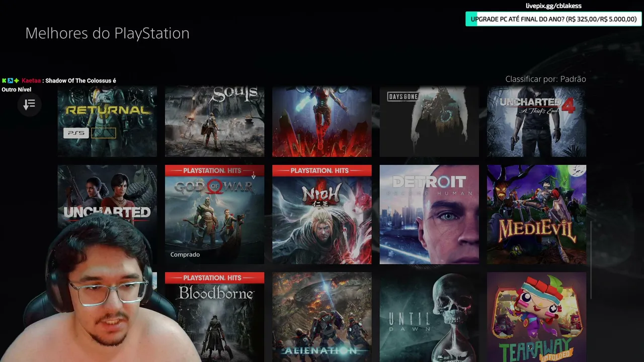Choose the God of War game tile
The width and height of the screenshot is (644, 362).
point(214,215)
